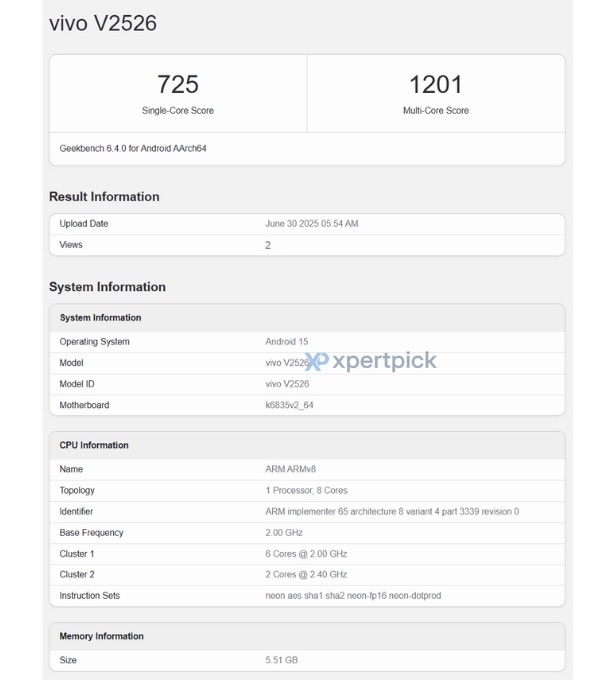Select the Memory Size value 5.51 GB
The image size is (596, 680).
coord(282,660)
